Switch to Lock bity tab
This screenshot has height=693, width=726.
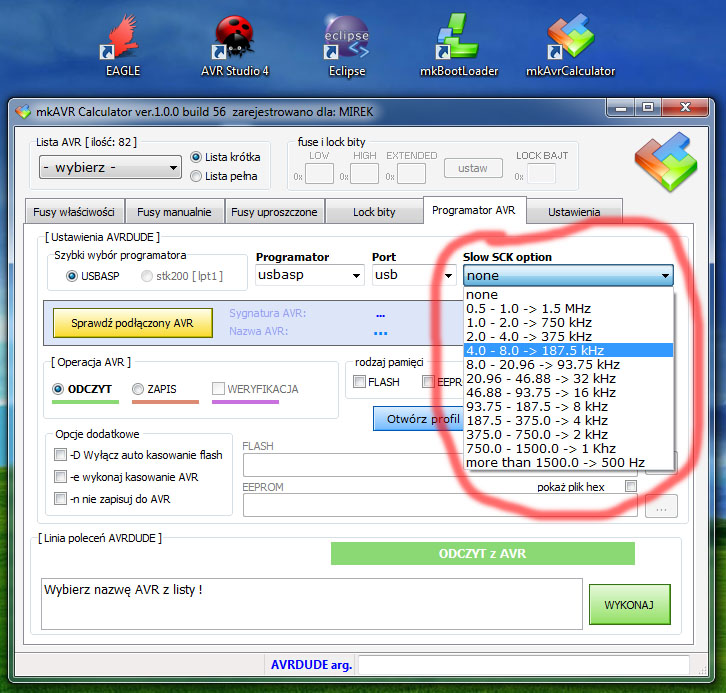pos(374,212)
